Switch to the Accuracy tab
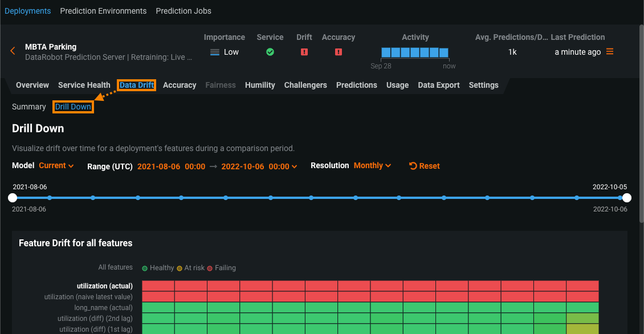The height and width of the screenshot is (334, 644). click(x=180, y=85)
